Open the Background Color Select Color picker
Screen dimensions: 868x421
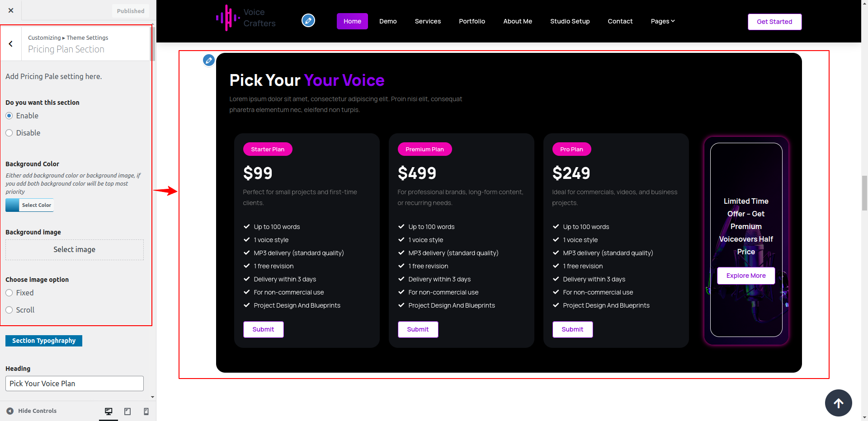pos(30,205)
